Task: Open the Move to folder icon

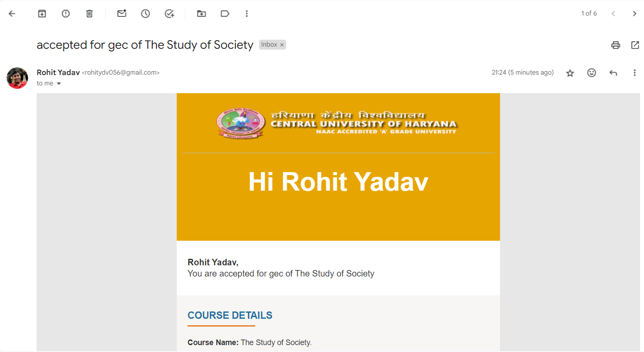Action: 201,14
